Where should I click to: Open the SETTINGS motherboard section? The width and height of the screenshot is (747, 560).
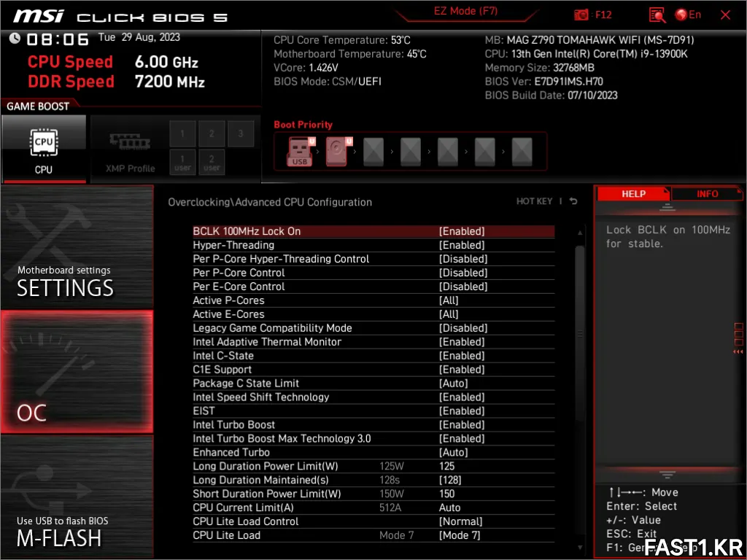[77, 248]
